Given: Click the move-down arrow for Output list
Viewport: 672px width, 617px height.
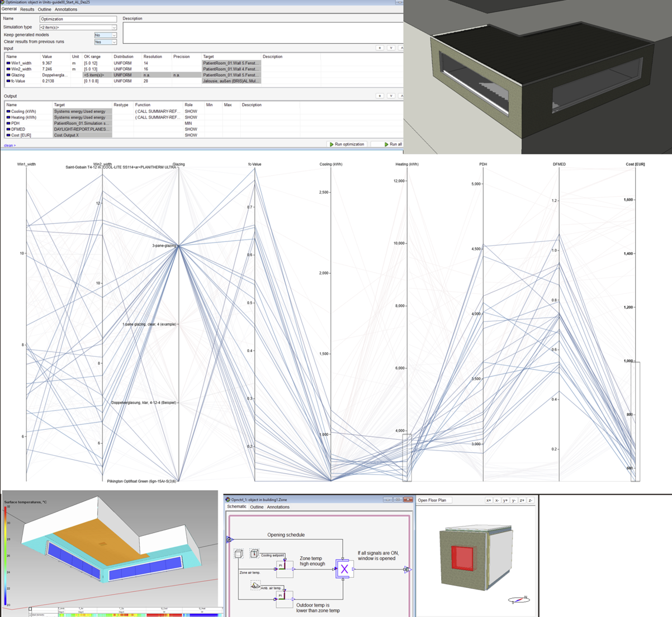Looking at the screenshot, I should click(391, 96).
